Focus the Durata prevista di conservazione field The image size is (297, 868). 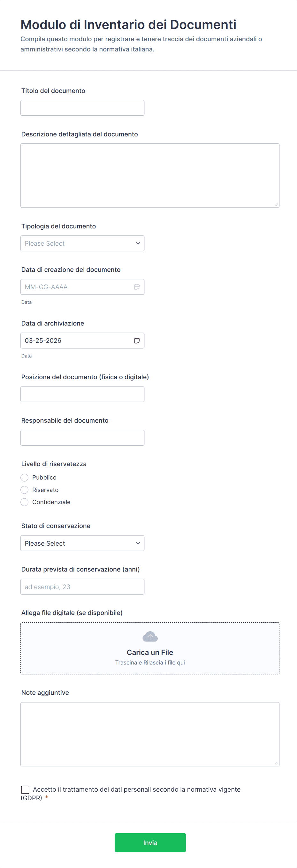82,587
